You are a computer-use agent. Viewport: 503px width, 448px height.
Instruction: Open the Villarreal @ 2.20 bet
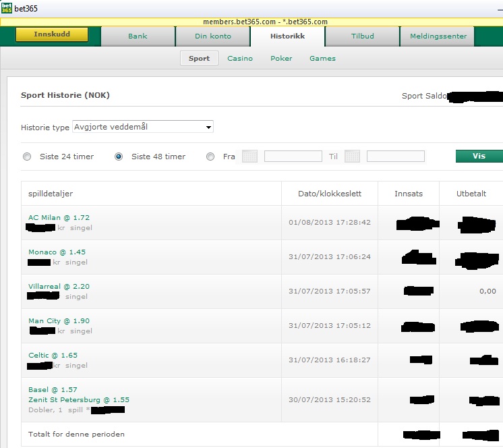point(59,286)
